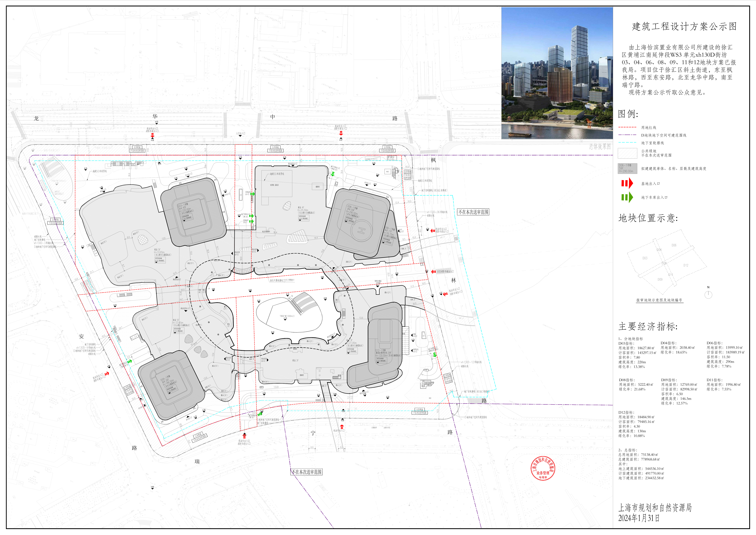Screen dimensions: 756x535
Task: Click the legend label 拟建建筑单体、名称、层数及建筑高度
Action: pos(674,169)
